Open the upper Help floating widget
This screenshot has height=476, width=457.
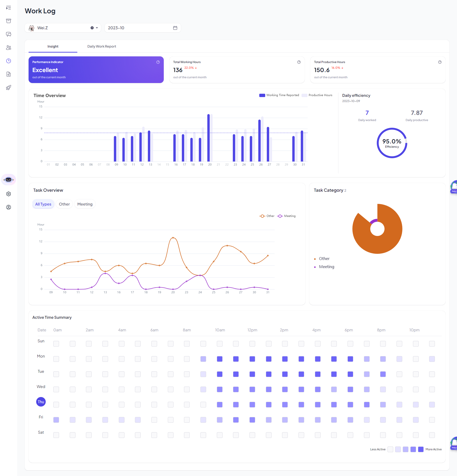tap(454, 187)
